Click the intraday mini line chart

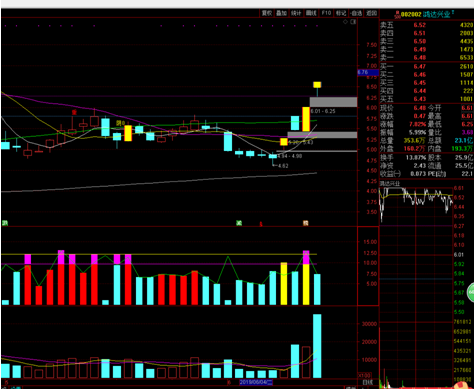[416, 205]
